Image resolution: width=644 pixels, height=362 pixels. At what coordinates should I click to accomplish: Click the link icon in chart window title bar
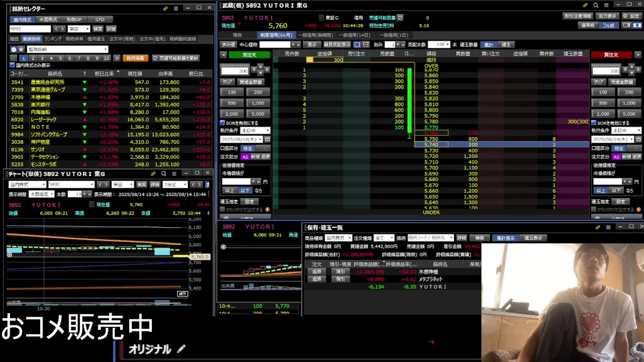[x=153, y=173]
